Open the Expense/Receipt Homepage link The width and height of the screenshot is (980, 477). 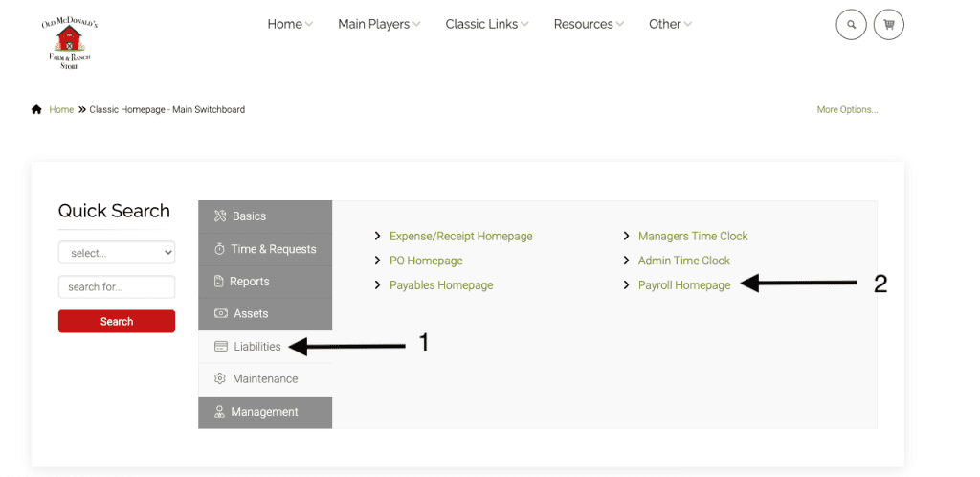coord(460,237)
